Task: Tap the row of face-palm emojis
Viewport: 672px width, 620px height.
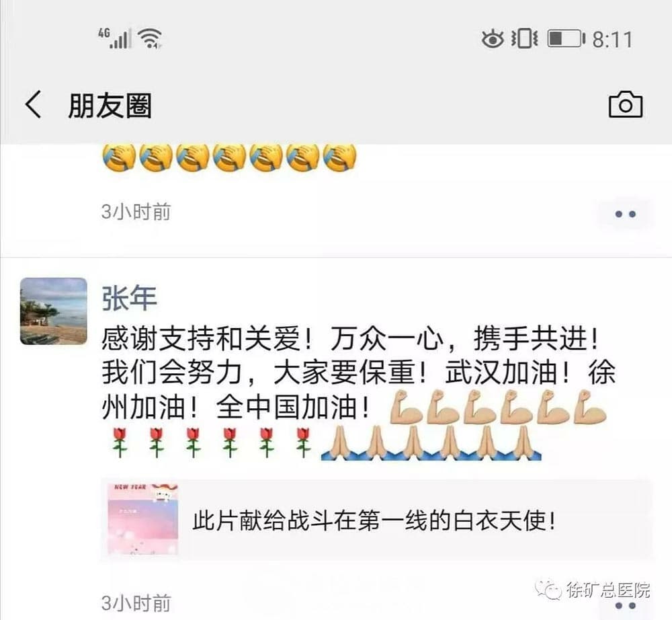Action: [229, 158]
